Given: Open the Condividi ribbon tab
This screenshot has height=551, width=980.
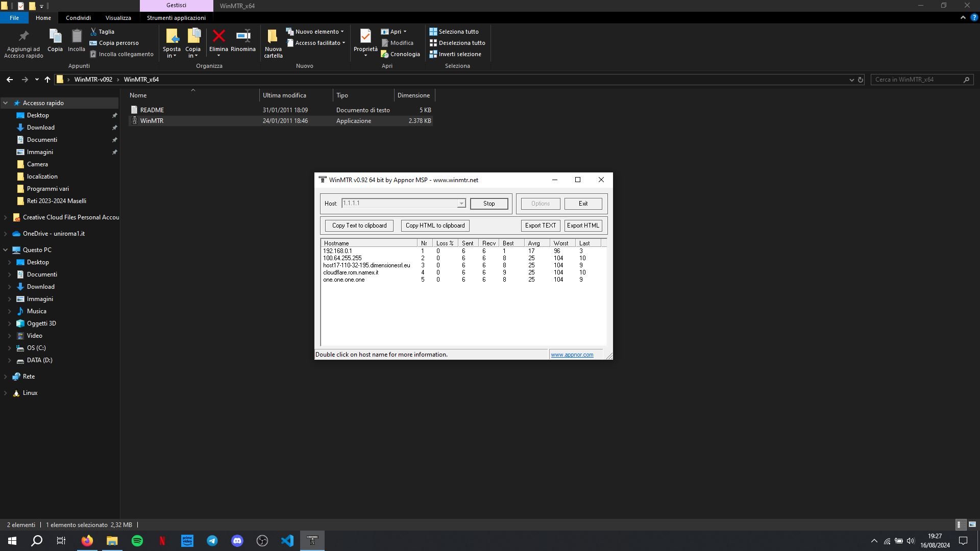Looking at the screenshot, I should pos(78,18).
